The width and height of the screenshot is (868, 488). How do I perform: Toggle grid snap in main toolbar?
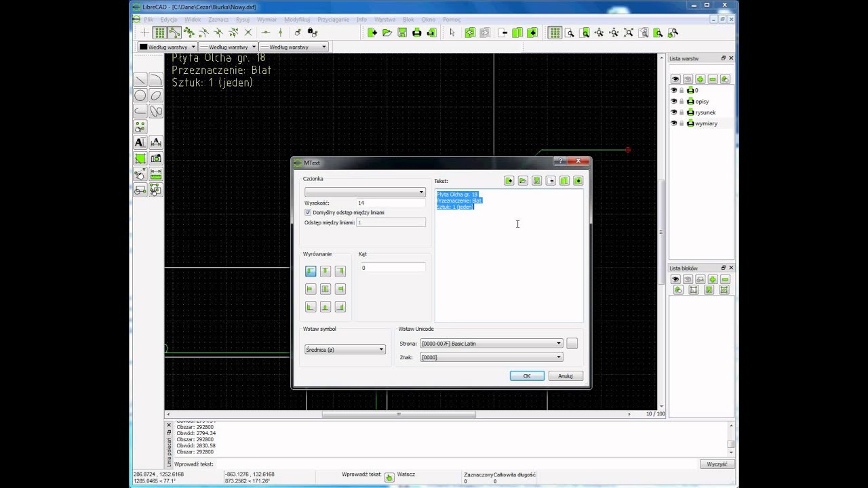point(159,33)
